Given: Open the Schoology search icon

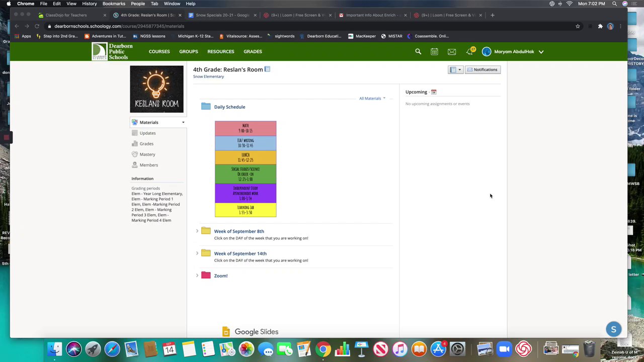Looking at the screenshot, I should 418,51.
